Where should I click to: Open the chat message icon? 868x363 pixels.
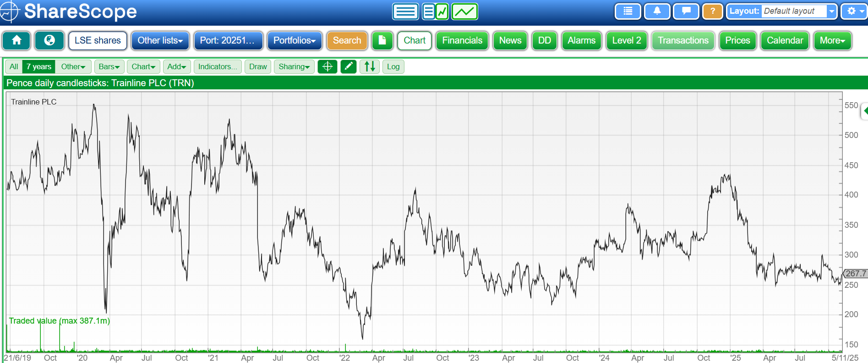[686, 11]
